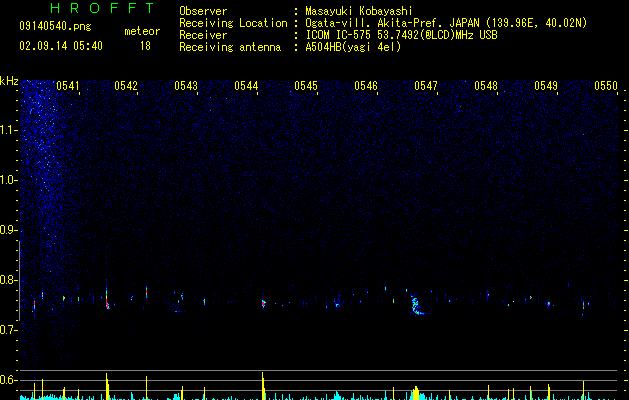The image size is (629, 400).
Task: Click observer name Masayuki Kobayashi
Action: 359,11
